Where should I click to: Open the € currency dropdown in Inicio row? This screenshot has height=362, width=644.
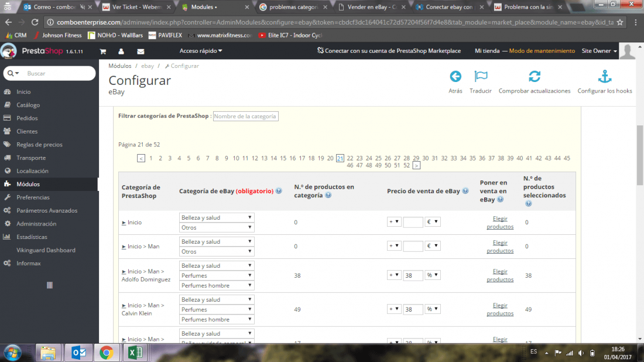click(x=433, y=221)
